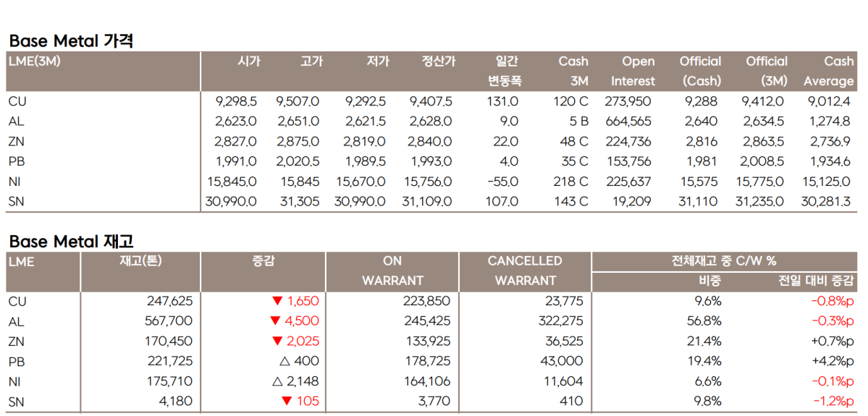The width and height of the screenshot is (868, 416).
Task: Click the red -0.8%p value in the CU row
Action: (833, 301)
